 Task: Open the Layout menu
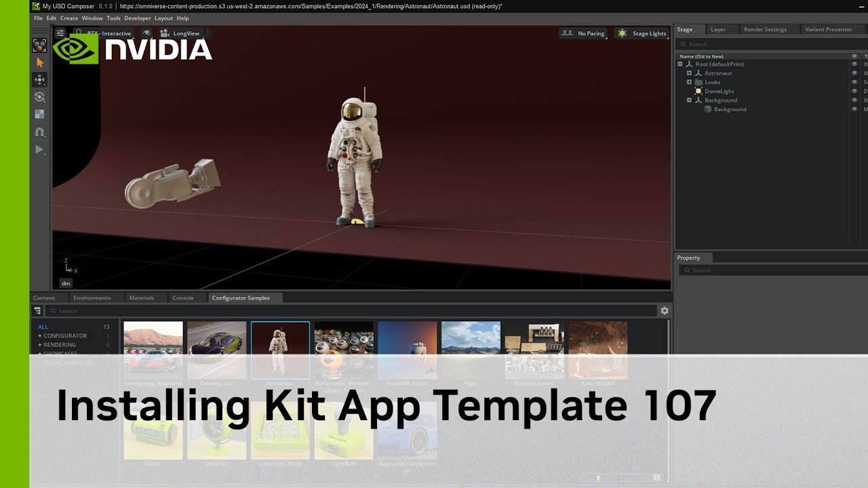tap(163, 18)
